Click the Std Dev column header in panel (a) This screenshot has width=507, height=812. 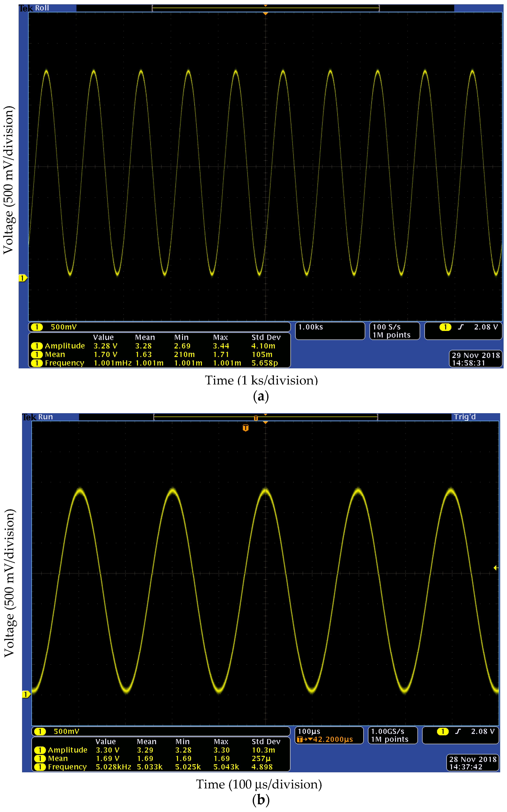click(266, 338)
